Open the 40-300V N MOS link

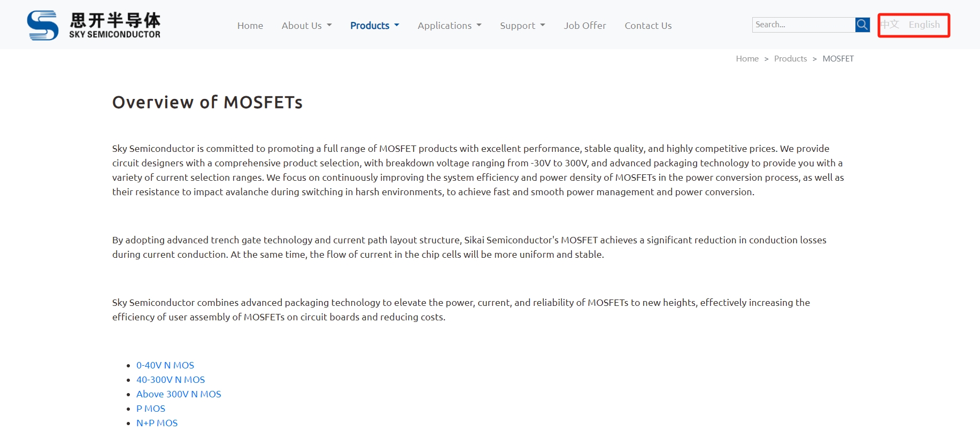coord(171,380)
